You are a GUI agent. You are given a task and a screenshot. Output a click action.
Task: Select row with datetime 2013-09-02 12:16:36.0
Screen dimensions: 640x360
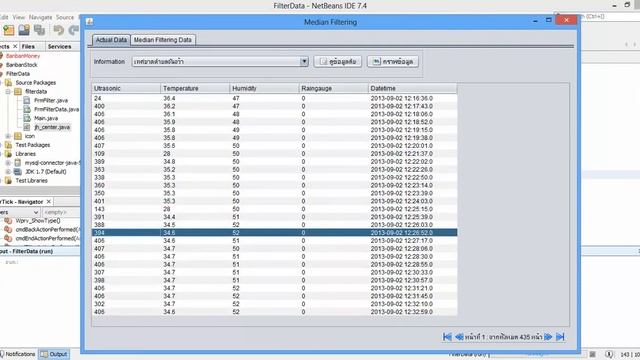[275, 98]
